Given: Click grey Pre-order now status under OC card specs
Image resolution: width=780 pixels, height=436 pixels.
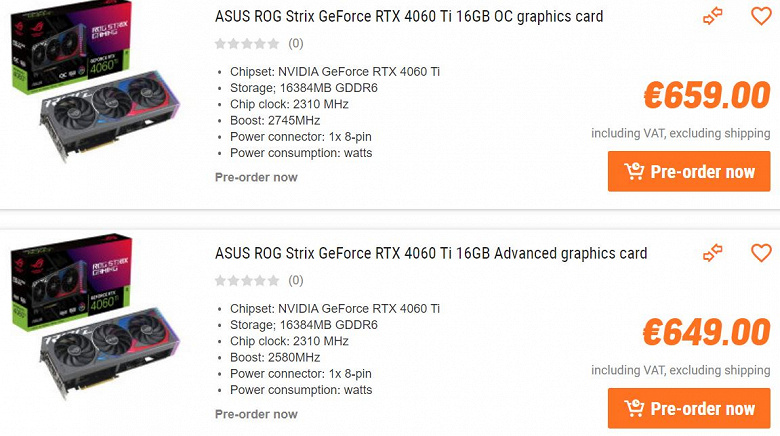Looking at the screenshot, I should pyautogui.click(x=256, y=178).
